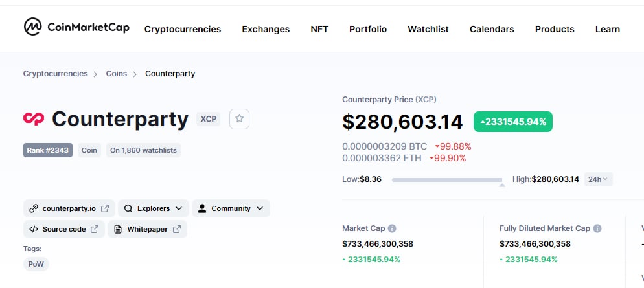The image size is (644, 288).
Task: Click Fully Diluted Market Cap info icon
Action: (597, 228)
